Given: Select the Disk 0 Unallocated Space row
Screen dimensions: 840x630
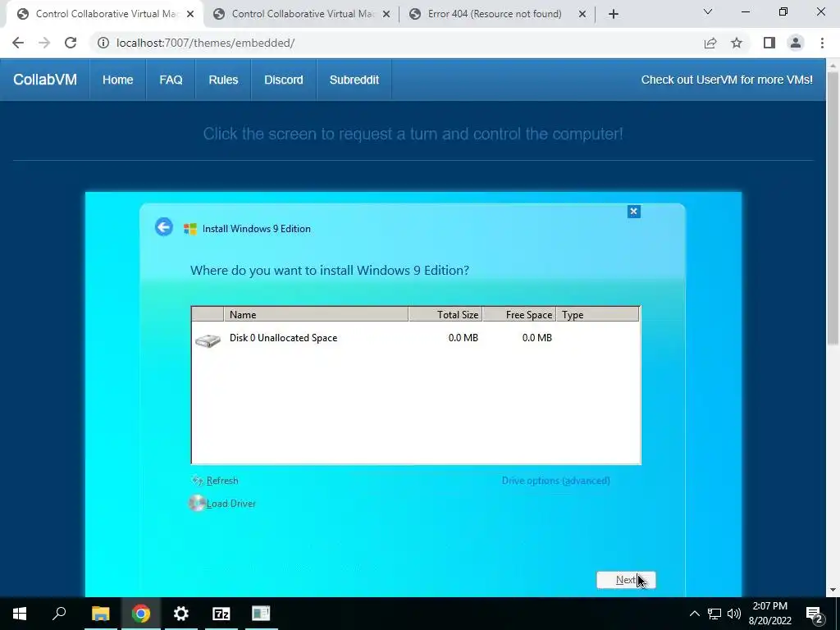Looking at the screenshot, I should point(416,338).
